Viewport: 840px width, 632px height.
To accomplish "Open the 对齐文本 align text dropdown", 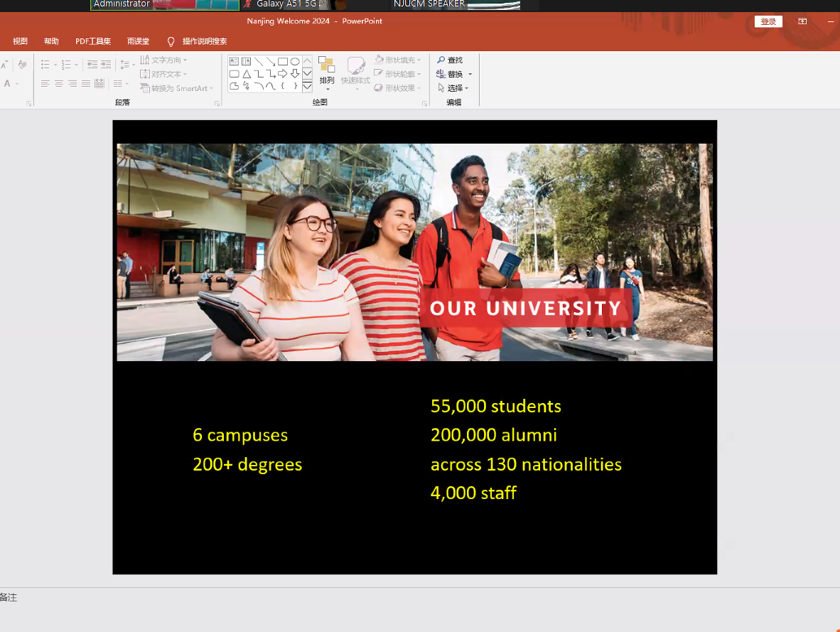I will pyautogui.click(x=163, y=74).
